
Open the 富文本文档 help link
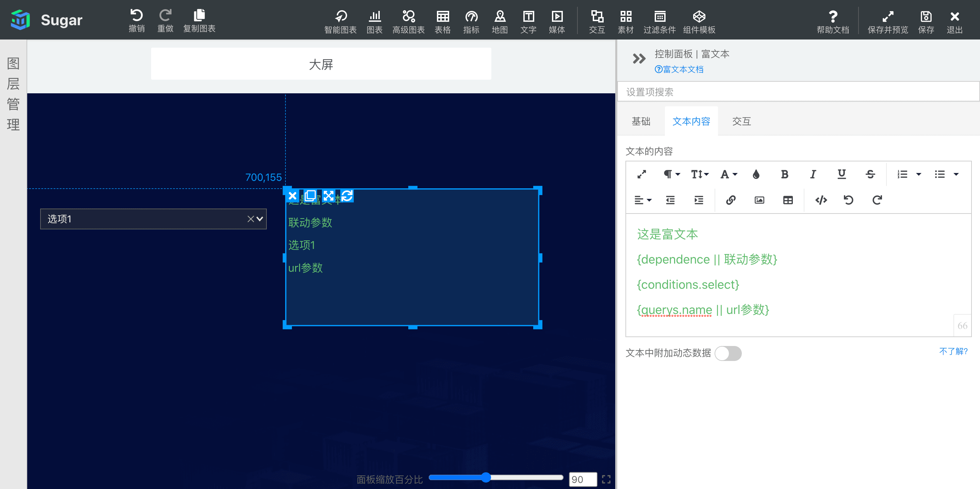(679, 69)
